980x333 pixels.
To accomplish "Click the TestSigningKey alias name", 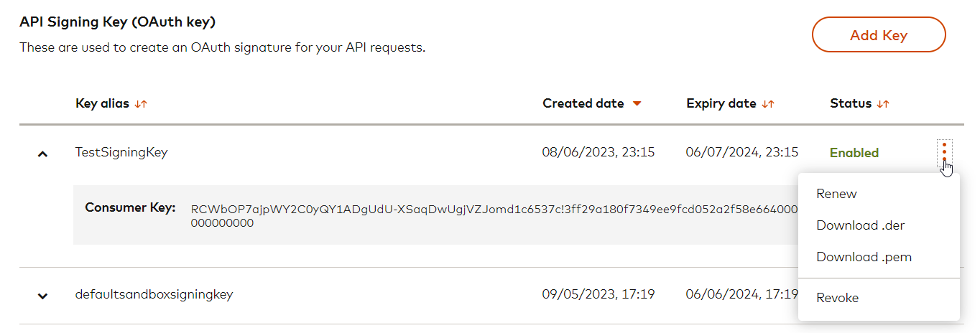I will [x=121, y=152].
